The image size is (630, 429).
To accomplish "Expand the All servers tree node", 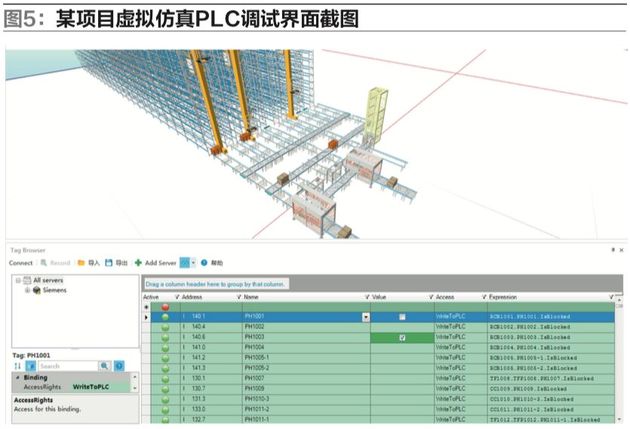I will tap(19, 281).
